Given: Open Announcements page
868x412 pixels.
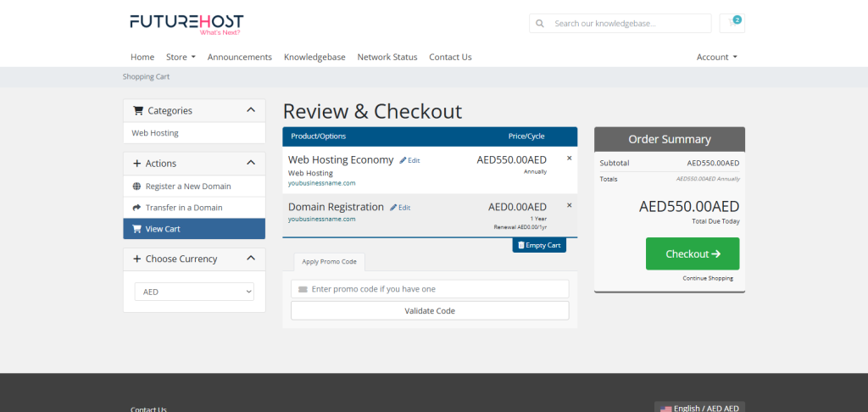Looking at the screenshot, I should point(240,57).
